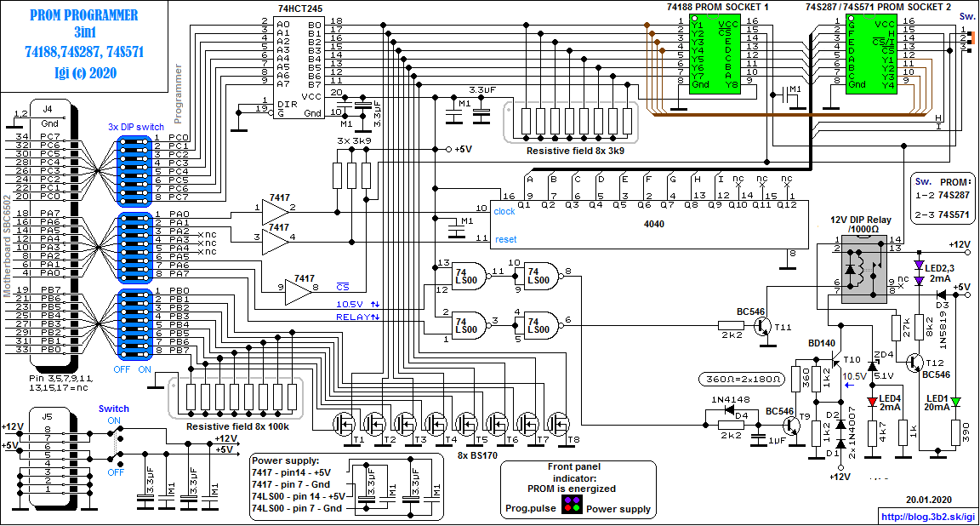980x526 pixels.
Task: Open the blog.3b2.sk/igi link
Action: coord(927,517)
